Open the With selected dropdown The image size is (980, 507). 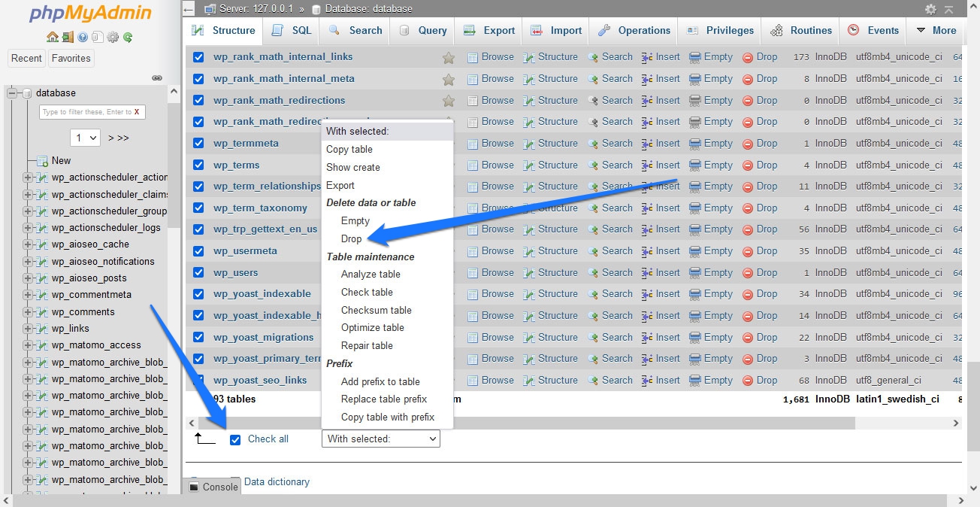click(x=380, y=439)
